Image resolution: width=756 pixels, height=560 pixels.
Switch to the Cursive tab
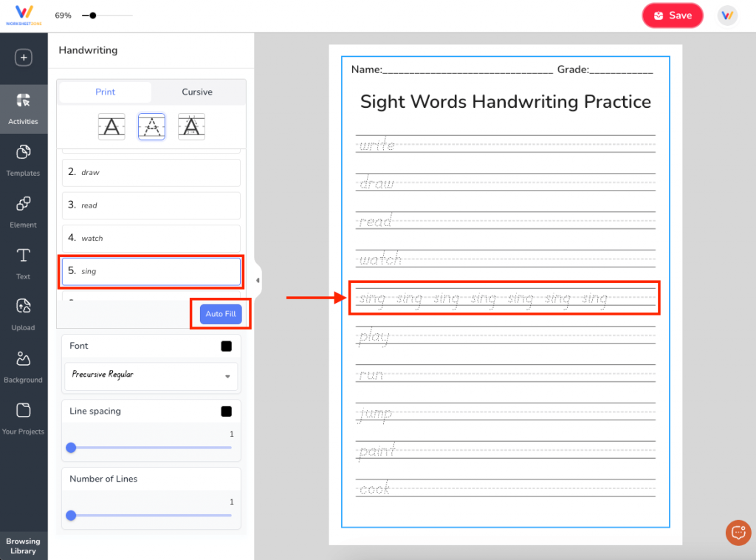click(197, 92)
